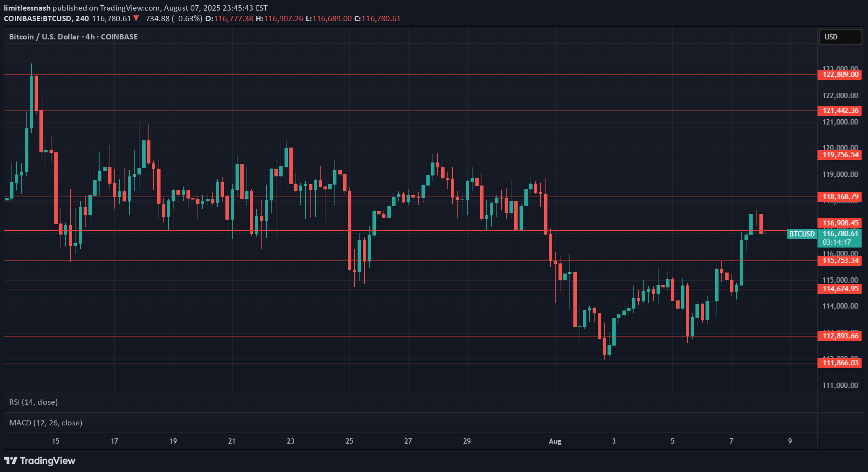The image size is (868, 472).
Task: Click the BTCUSD symbol tag on price axis
Action: (802, 234)
